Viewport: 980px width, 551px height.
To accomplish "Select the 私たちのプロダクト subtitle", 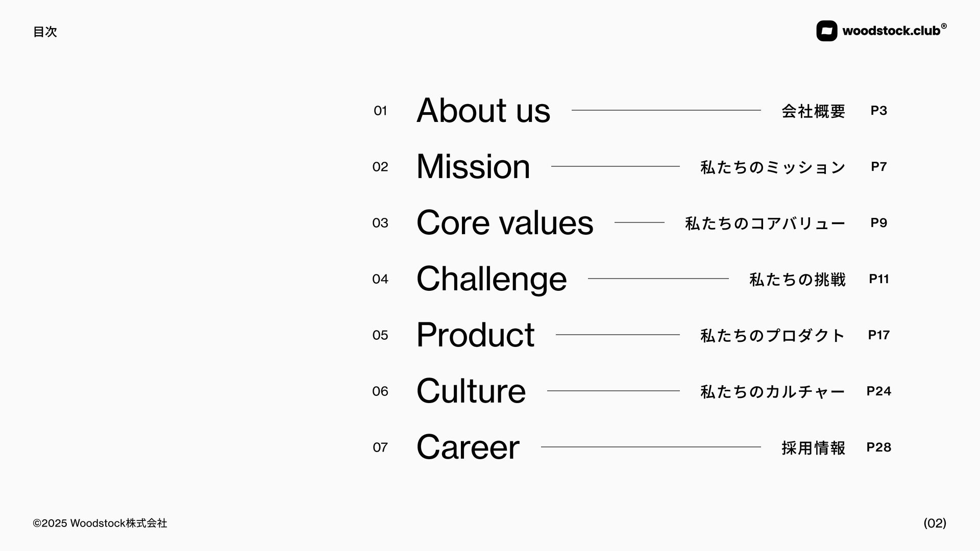I will pos(773,335).
